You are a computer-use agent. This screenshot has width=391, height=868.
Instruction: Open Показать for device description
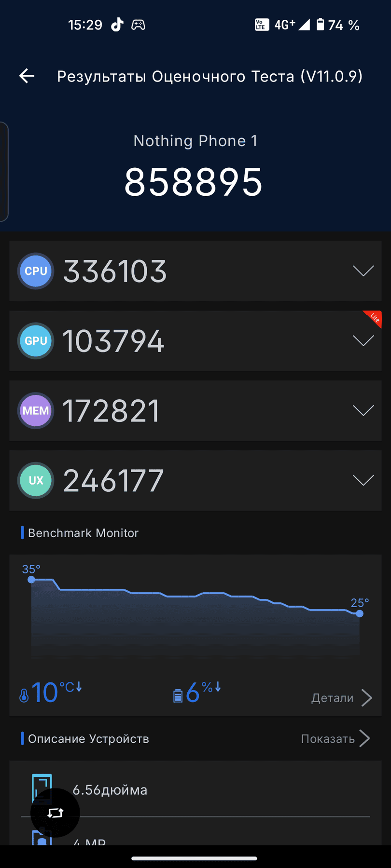click(335, 739)
